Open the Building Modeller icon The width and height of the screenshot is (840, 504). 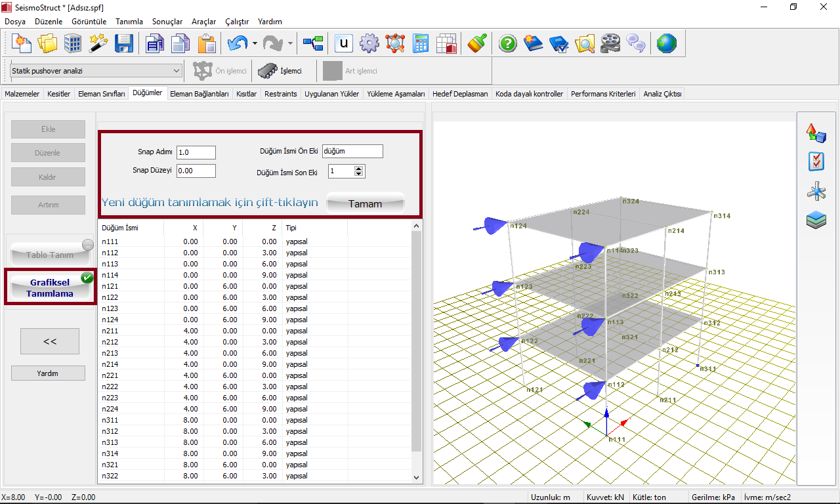[73, 44]
